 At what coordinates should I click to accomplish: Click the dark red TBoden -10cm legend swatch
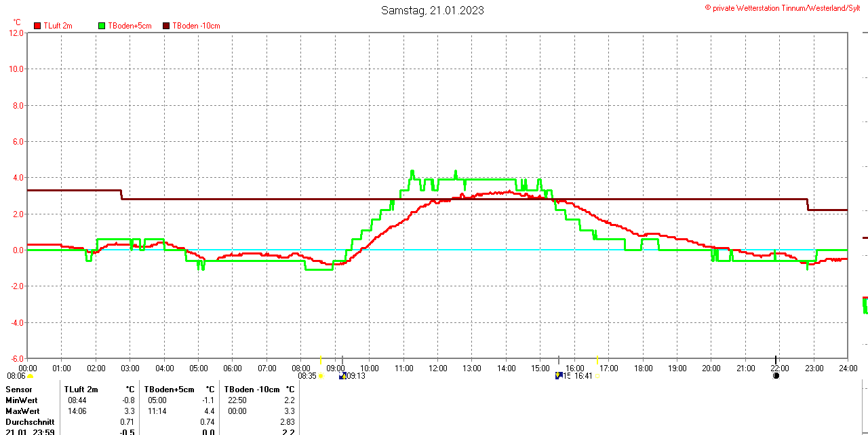coord(167,26)
